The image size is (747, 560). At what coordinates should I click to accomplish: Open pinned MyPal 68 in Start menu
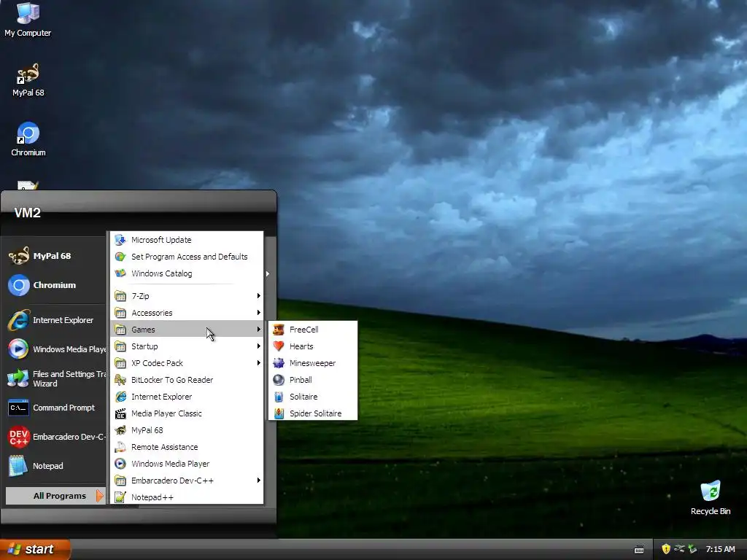pos(55,256)
